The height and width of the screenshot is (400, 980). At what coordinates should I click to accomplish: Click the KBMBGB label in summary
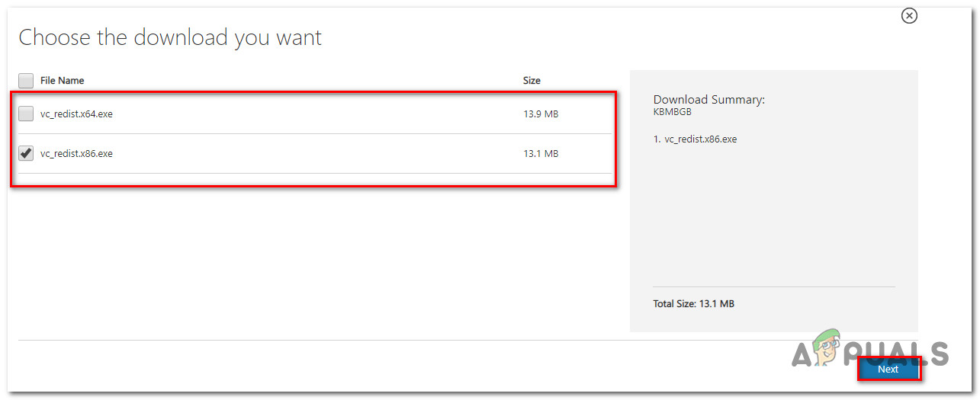coord(670,111)
